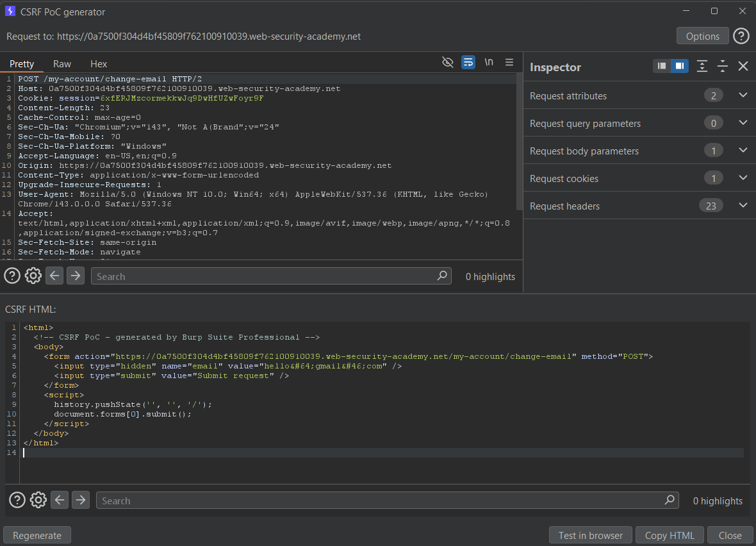
Task: Toggle hide non-printable characters eye icon
Action: [447, 62]
